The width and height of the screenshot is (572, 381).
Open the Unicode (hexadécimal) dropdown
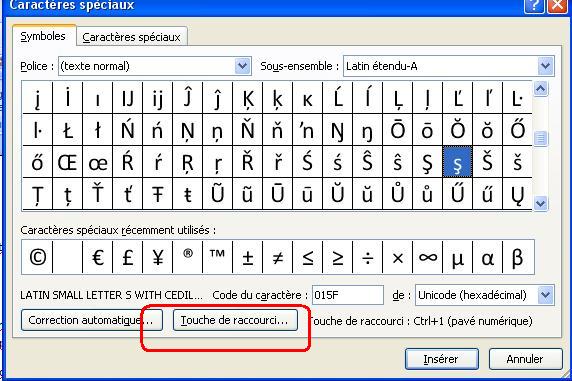pos(545,295)
